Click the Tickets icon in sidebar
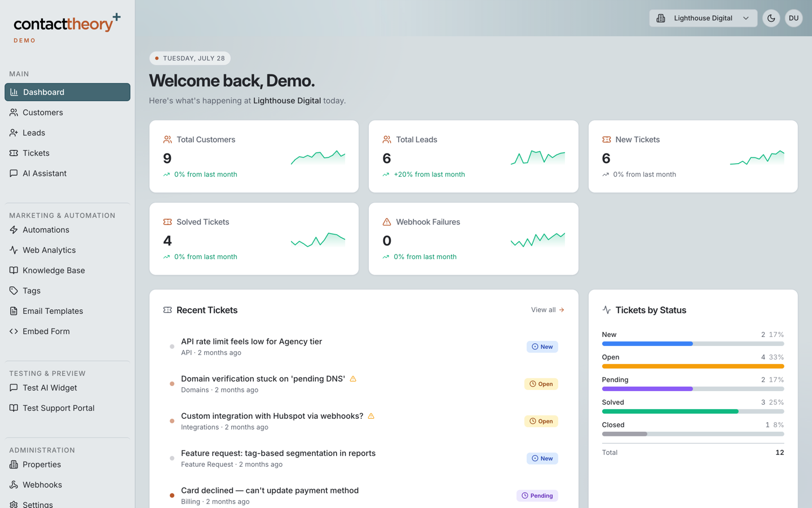This screenshot has height=508, width=812. pos(14,153)
